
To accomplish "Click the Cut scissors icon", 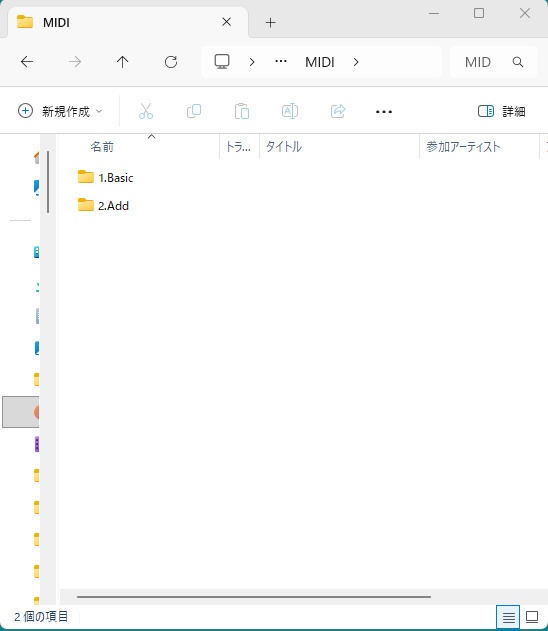I will 146,111.
